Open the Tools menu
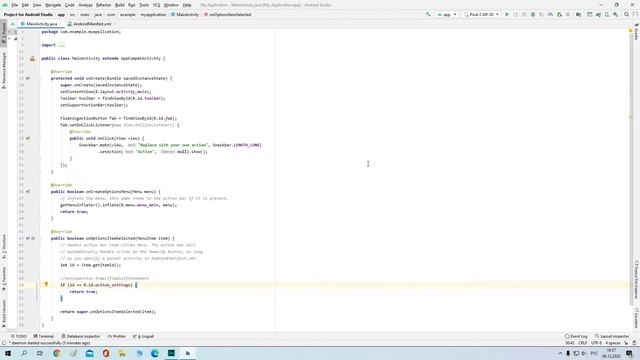 coord(144,5)
